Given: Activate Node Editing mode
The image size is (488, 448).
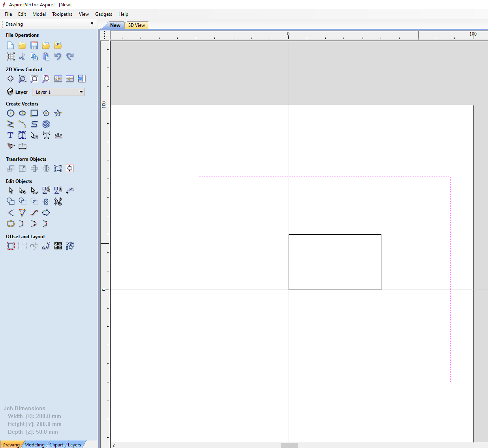Looking at the screenshot, I should pyautogui.click(x=23, y=191).
